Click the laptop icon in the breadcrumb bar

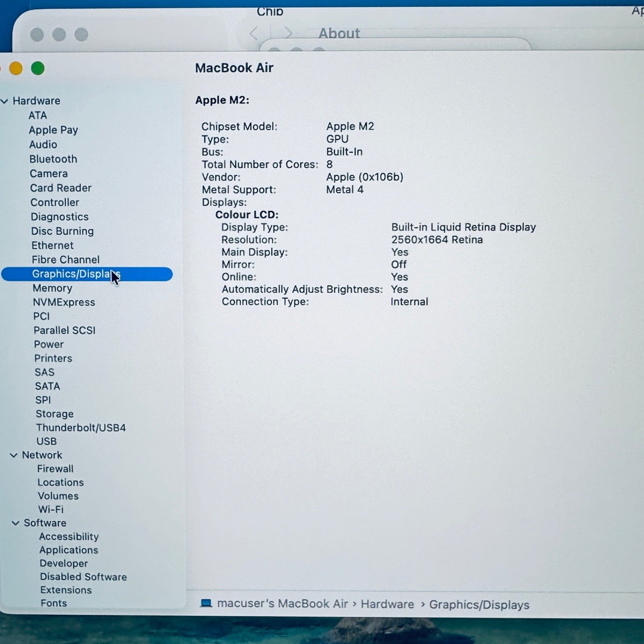tap(207, 603)
